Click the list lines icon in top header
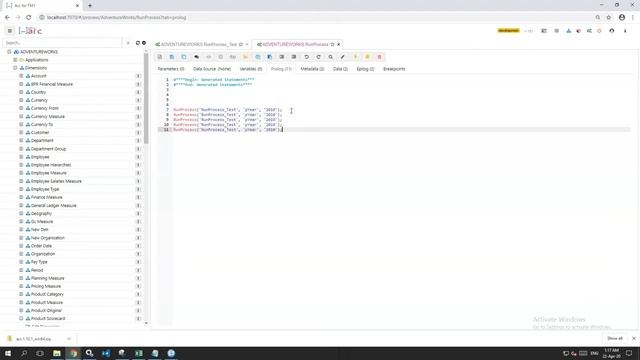This screenshot has width=640, height=360. click(x=556, y=31)
